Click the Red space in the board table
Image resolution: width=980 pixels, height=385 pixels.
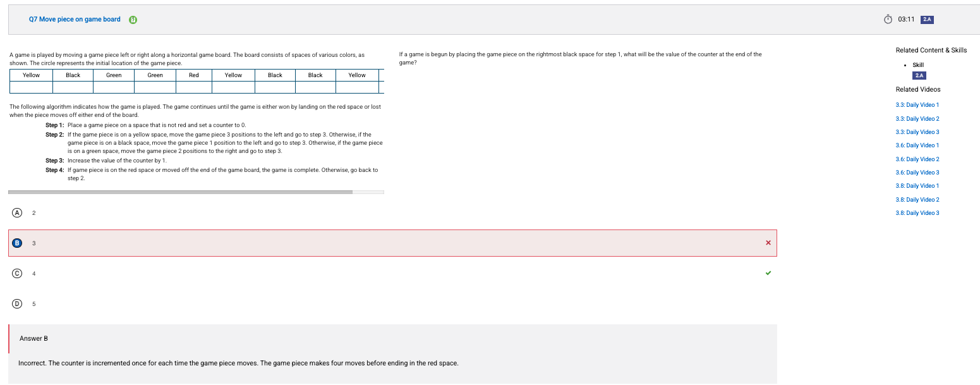[194, 75]
